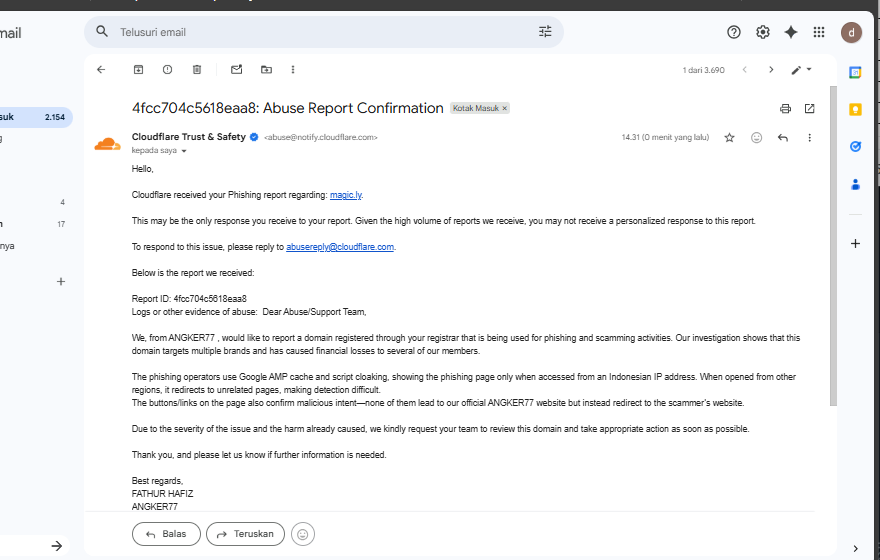Expand the sidebar arrow at bottom left

coord(57,546)
